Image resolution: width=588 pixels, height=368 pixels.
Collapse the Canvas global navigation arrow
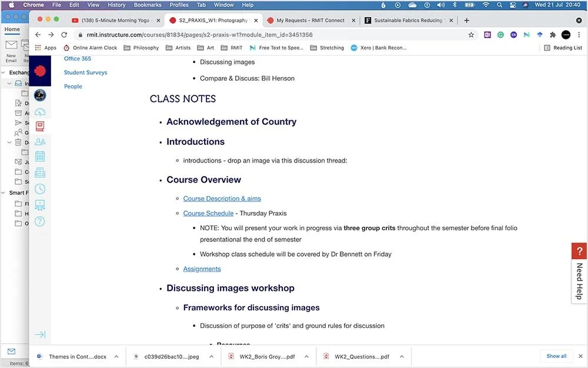click(40, 334)
